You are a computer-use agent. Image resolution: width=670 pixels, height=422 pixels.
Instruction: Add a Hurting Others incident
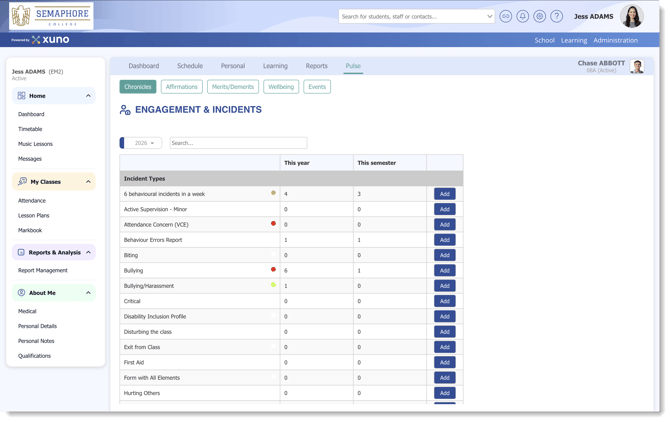445,393
